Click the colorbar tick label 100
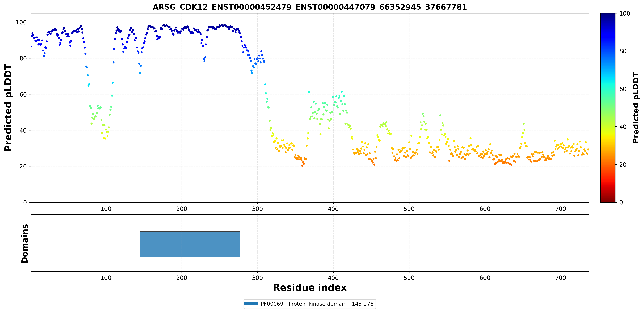The height and width of the screenshot is (313, 644). click(x=624, y=14)
